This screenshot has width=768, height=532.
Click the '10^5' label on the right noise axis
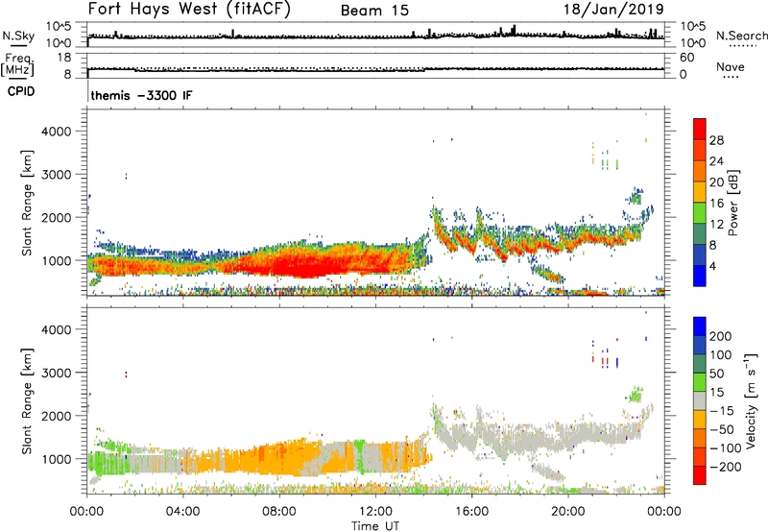tap(692, 27)
